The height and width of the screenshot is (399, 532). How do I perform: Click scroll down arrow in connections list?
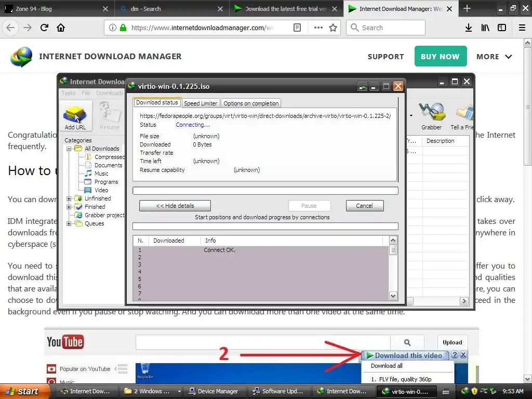pos(393,296)
